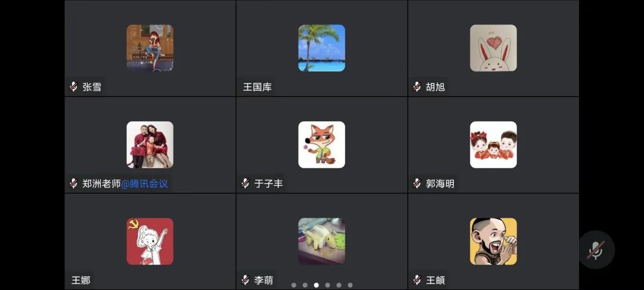Open the @腾讯会议 link
The image size is (644, 290).
click(x=144, y=184)
